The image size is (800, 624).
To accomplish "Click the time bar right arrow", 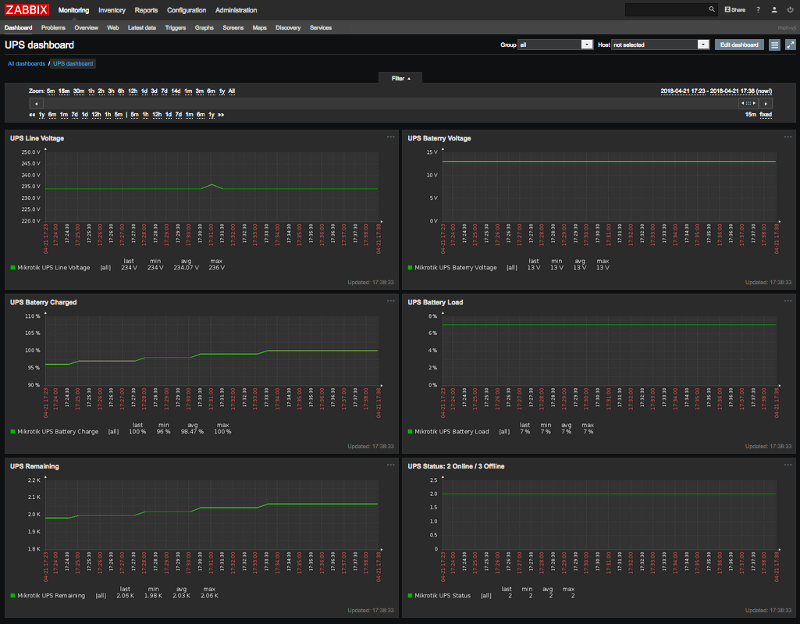I will tap(765, 103).
